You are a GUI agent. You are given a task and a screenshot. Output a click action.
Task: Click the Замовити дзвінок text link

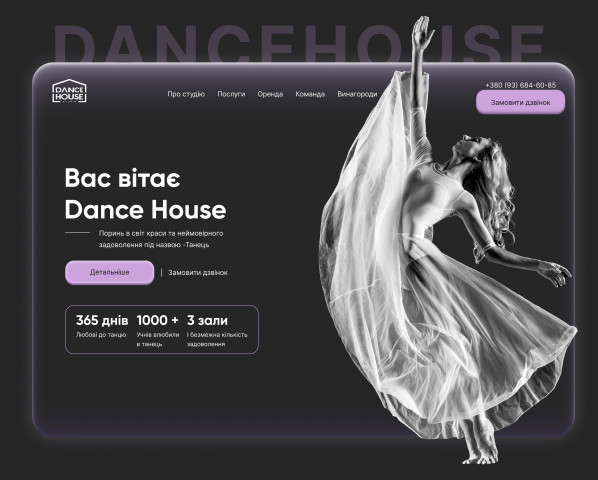point(198,273)
